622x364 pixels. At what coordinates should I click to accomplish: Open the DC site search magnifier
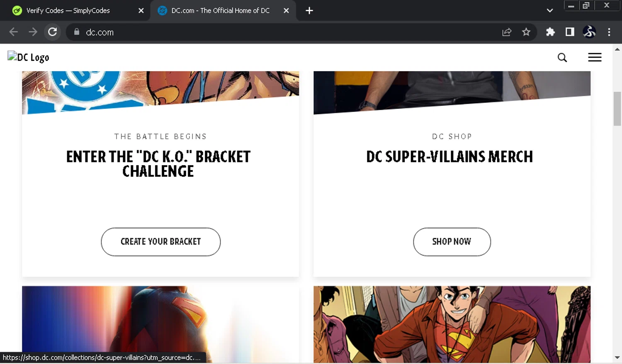point(562,58)
